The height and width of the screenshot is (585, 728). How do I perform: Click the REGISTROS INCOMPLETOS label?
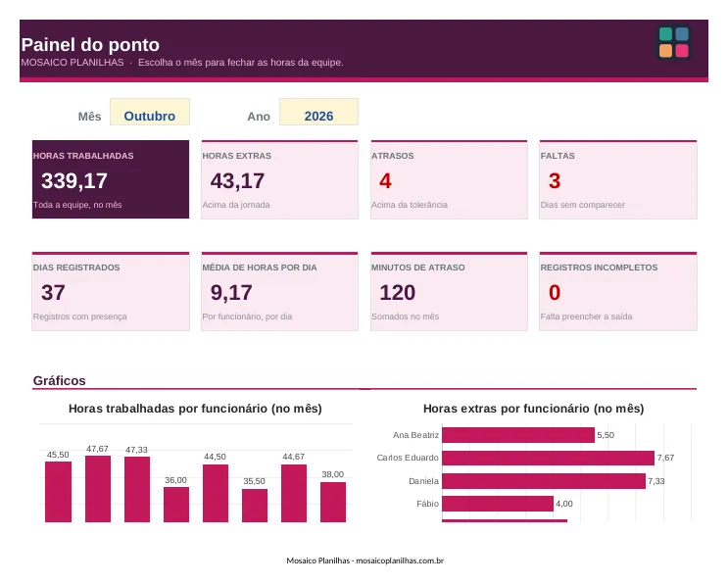click(599, 268)
